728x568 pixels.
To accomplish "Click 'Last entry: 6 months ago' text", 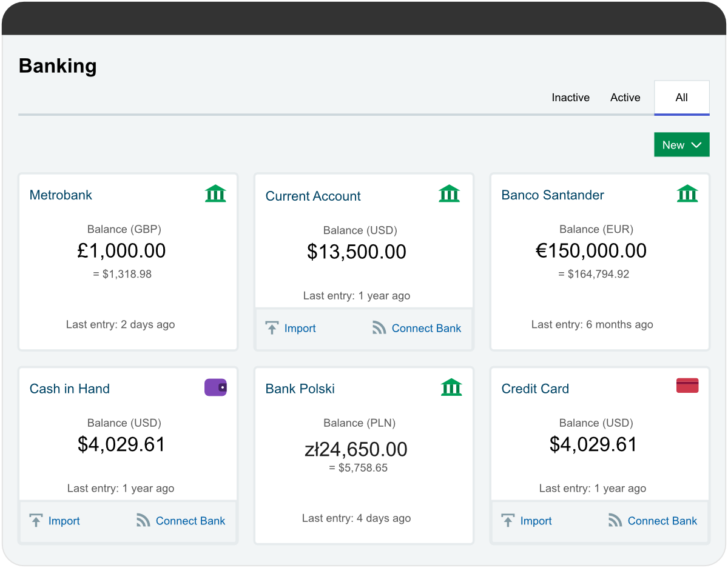I will [x=592, y=324].
